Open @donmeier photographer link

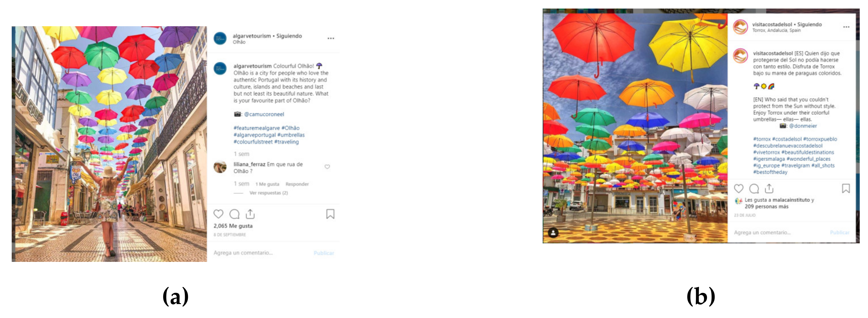pyautogui.click(x=803, y=126)
